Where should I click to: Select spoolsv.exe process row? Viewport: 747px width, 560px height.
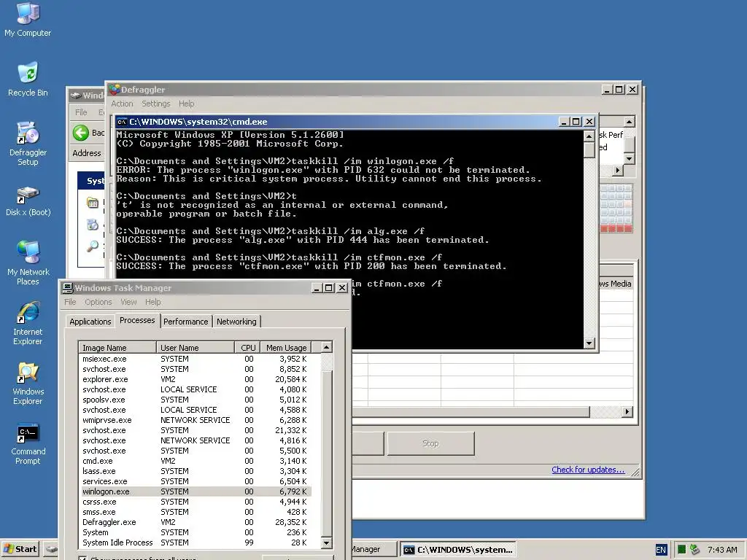pos(196,400)
